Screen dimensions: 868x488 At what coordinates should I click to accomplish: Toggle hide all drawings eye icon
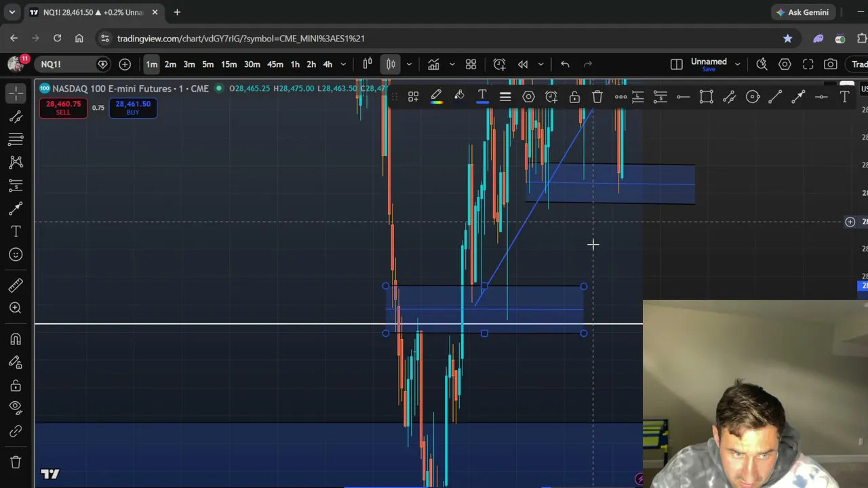pos(16,409)
